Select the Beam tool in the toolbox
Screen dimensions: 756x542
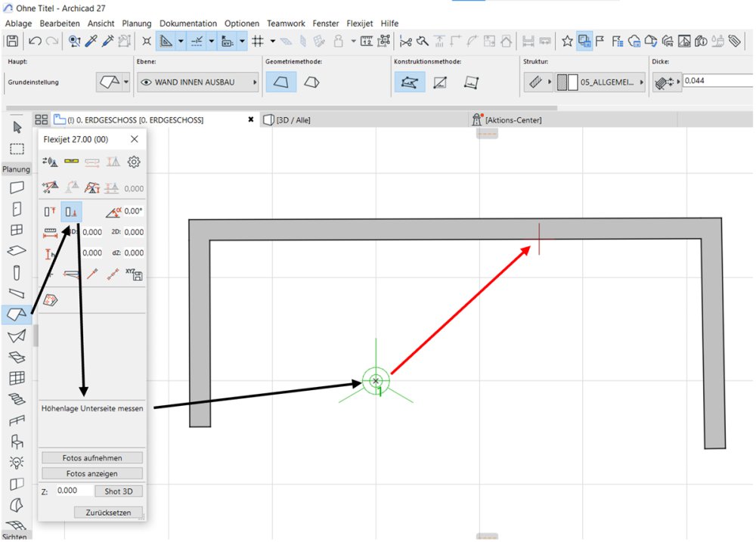(x=17, y=293)
